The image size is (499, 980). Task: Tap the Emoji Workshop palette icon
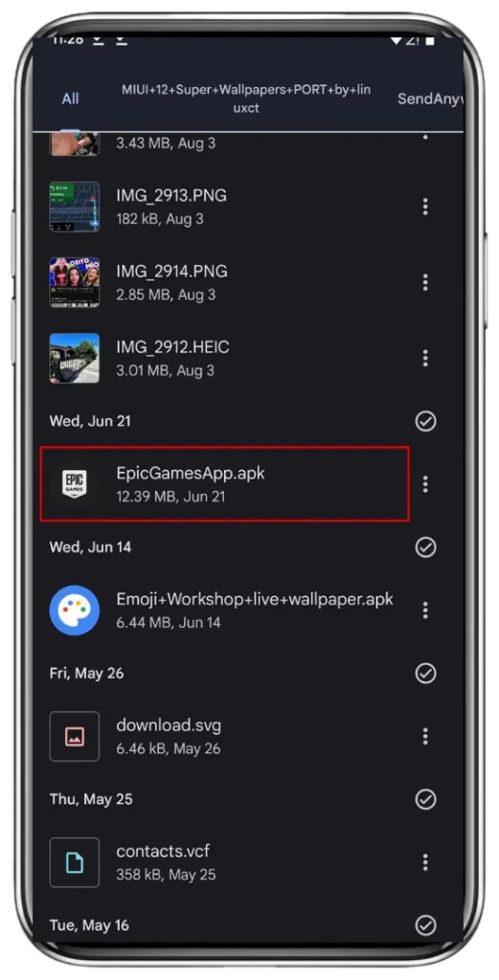pos(75,610)
